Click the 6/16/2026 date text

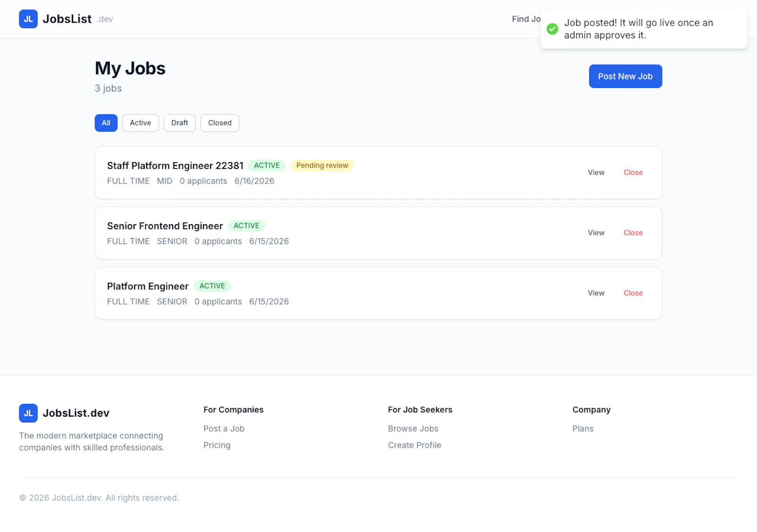click(x=255, y=181)
